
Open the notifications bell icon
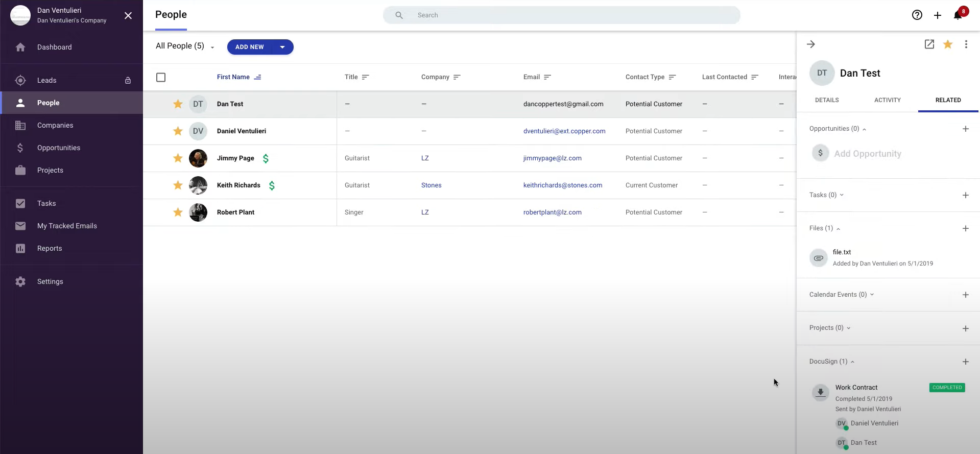coord(958,15)
